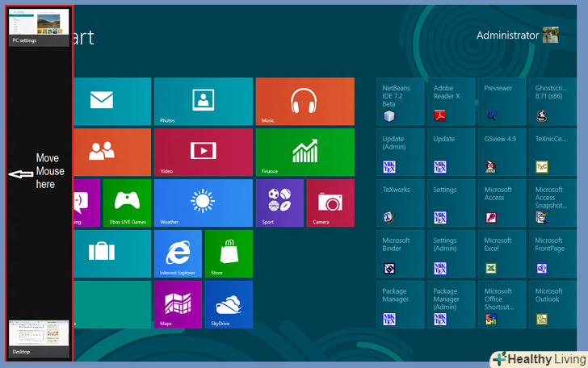Open Microsoft Excel tile

(503, 254)
